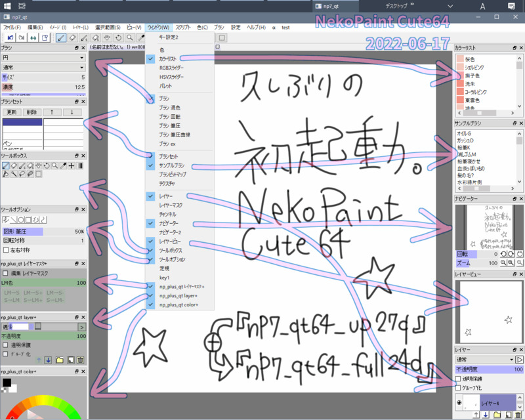The width and height of the screenshot is (525, 420).
Task: Select the magnifier tool in the top toolbar
Action: [129, 37]
